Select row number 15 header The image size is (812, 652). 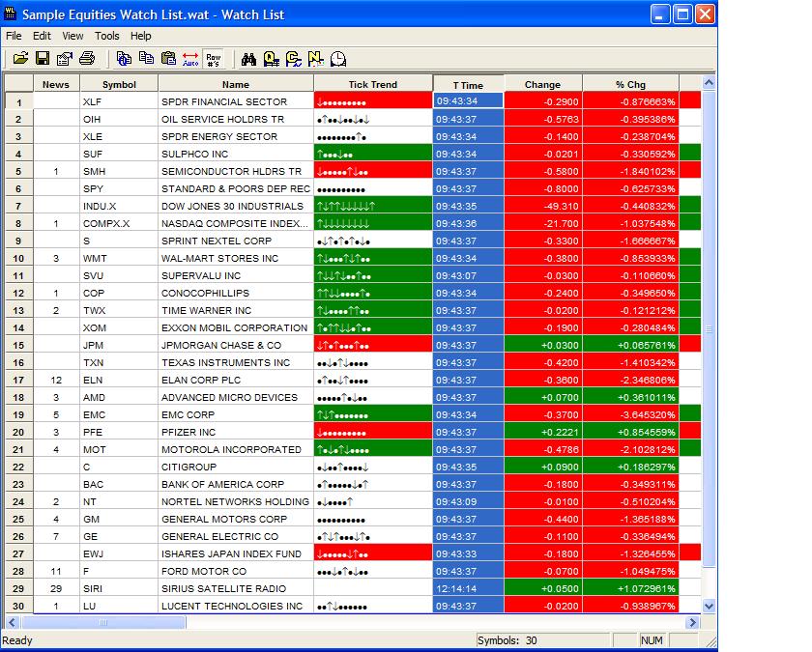click(19, 345)
